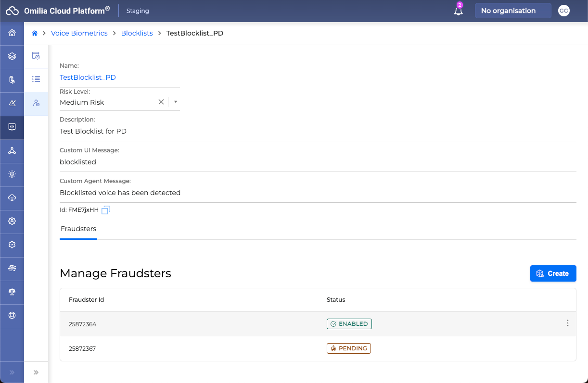Clear the Medium Risk selection
Image resolution: width=588 pixels, height=383 pixels.
coord(161,102)
